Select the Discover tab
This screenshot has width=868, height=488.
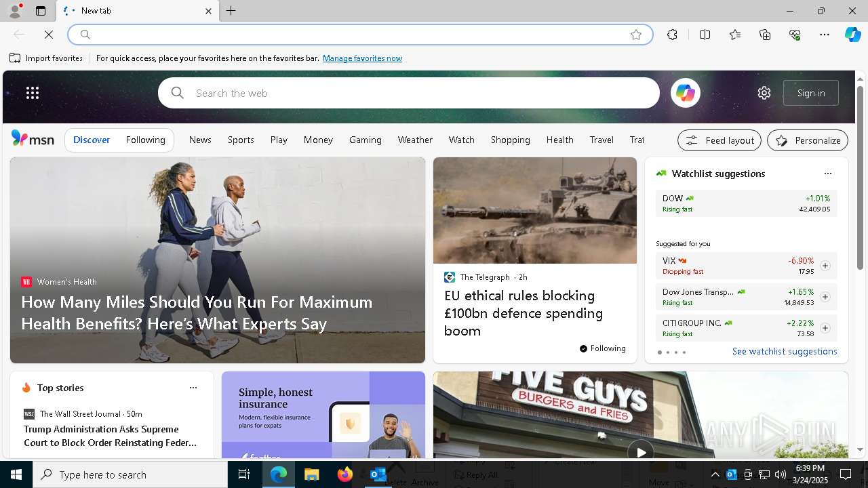(x=92, y=140)
